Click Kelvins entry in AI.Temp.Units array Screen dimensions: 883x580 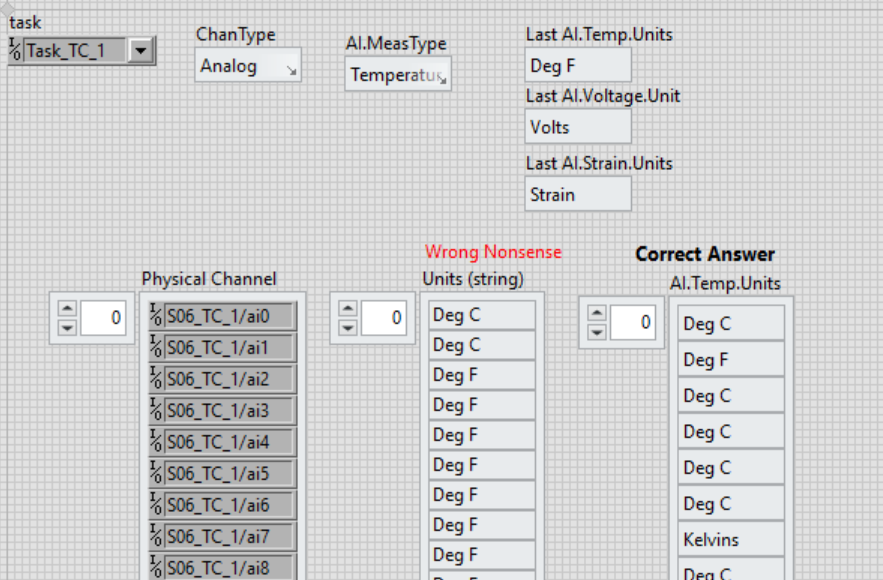pos(731,539)
